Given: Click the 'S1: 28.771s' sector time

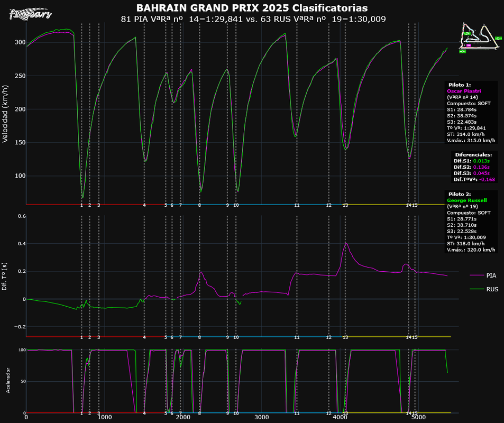Looking at the screenshot, I should click(462, 219).
